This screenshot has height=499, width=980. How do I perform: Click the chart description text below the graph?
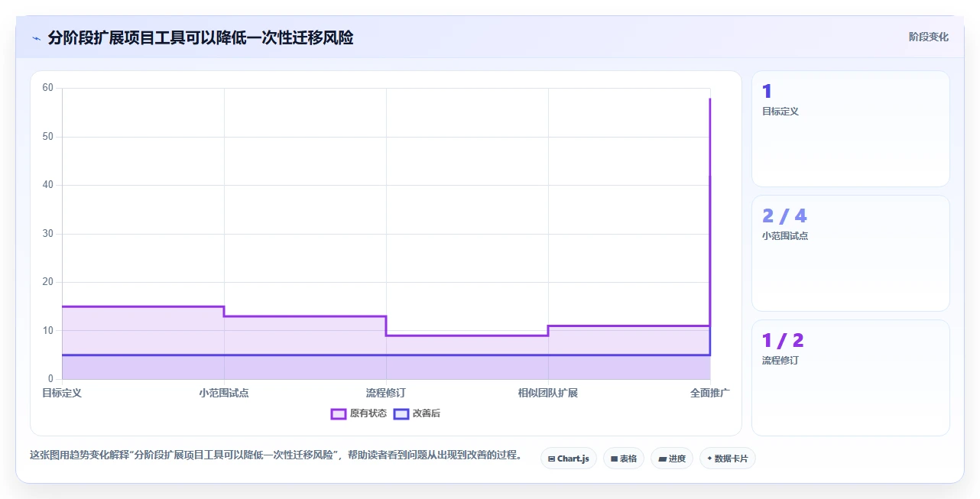coord(276,455)
